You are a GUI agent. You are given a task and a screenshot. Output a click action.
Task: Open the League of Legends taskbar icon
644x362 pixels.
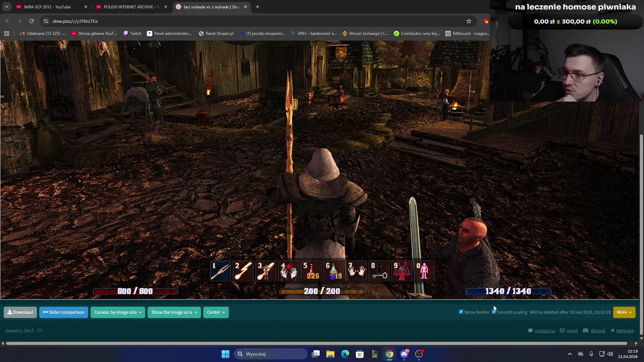(x=374, y=354)
